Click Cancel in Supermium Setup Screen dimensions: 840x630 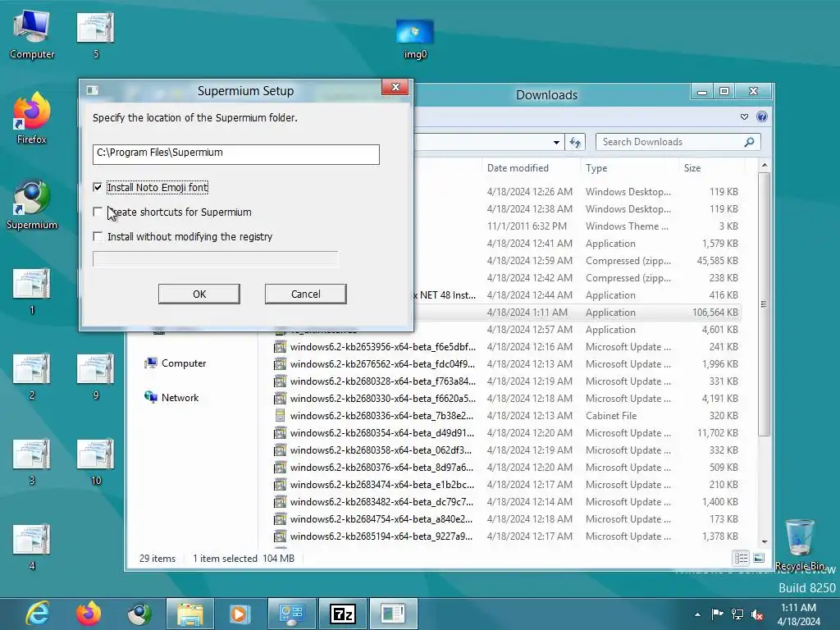pyautogui.click(x=305, y=294)
